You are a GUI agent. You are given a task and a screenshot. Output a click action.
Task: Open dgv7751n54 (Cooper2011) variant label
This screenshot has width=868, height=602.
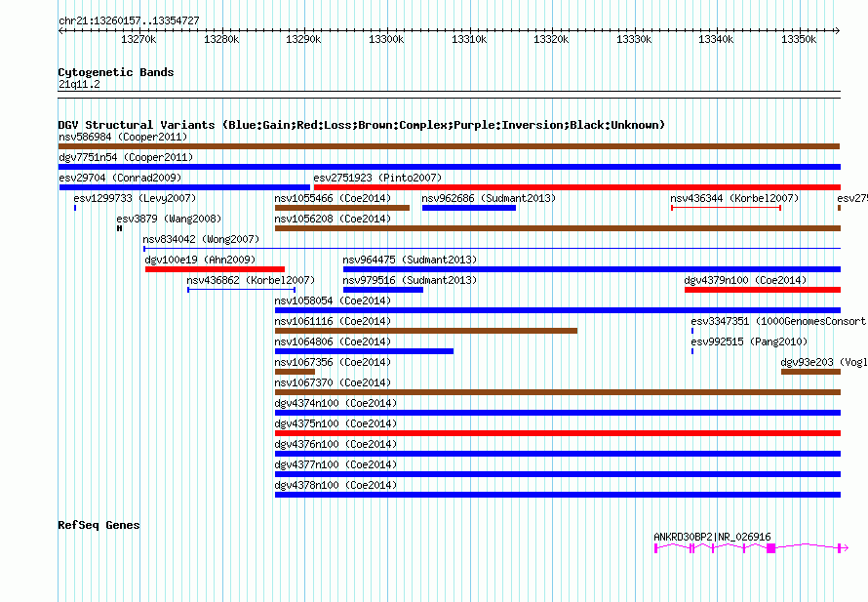pyautogui.click(x=126, y=157)
